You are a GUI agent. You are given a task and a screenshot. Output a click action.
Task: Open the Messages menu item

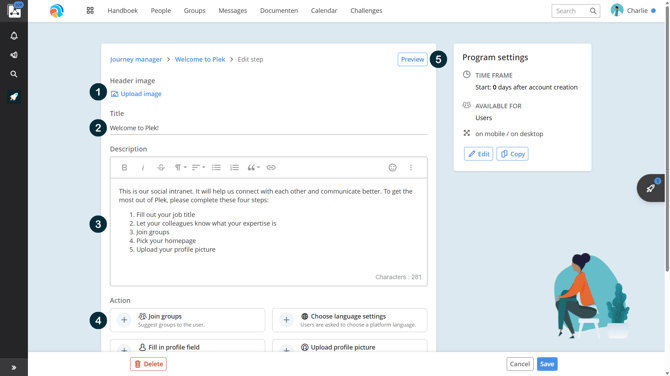pyautogui.click(x=232, y=11)
